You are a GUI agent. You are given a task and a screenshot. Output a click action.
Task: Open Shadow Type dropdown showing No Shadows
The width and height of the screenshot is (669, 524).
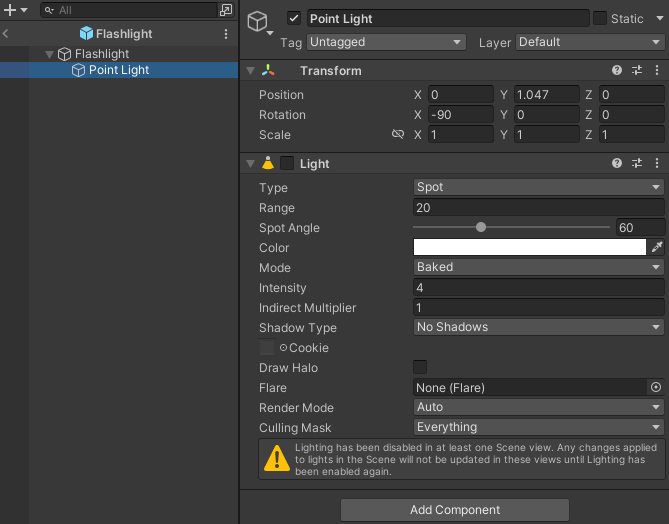(538, 327)
